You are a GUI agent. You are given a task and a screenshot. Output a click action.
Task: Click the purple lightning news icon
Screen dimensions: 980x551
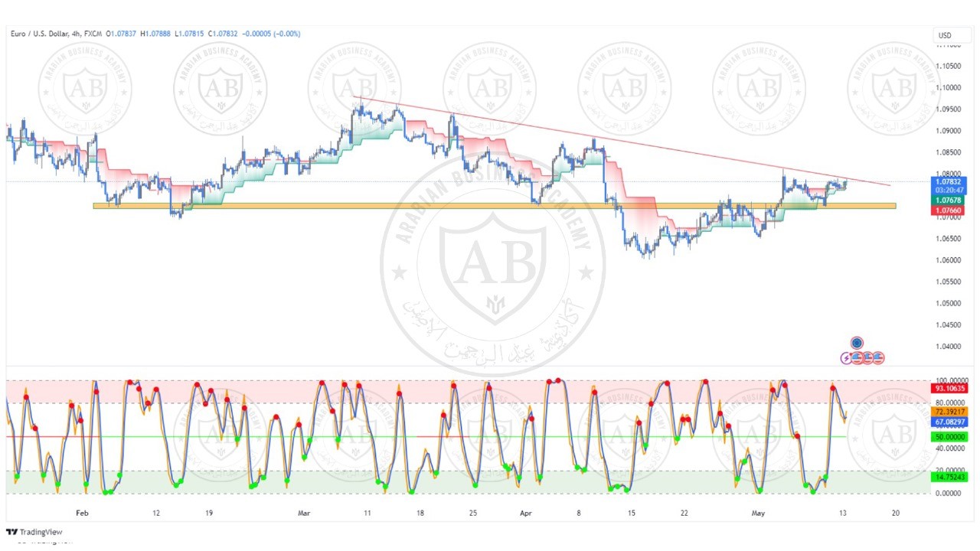846,357
